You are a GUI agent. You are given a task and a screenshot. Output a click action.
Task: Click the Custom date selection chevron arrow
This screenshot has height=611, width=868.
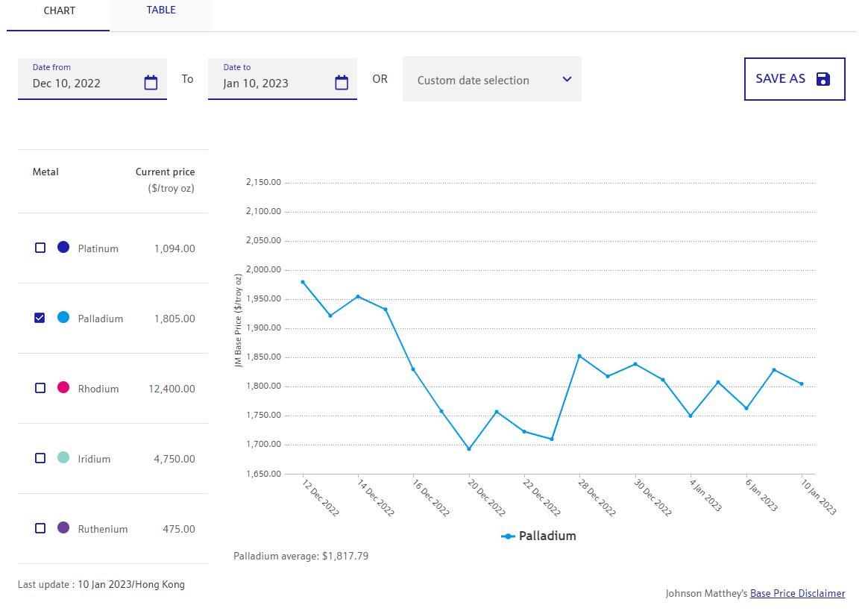[x=567, y=79]
